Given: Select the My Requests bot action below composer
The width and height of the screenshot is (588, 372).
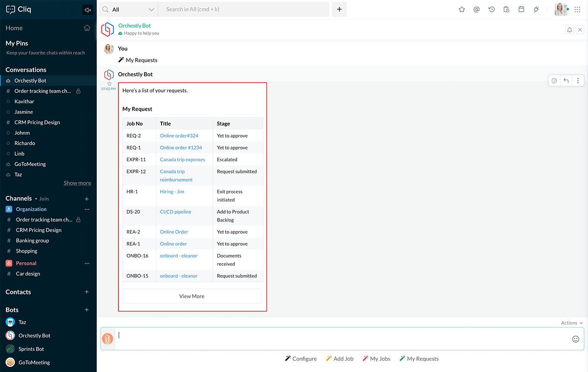Looking at the screenshot, I should [x=419, y=359].
